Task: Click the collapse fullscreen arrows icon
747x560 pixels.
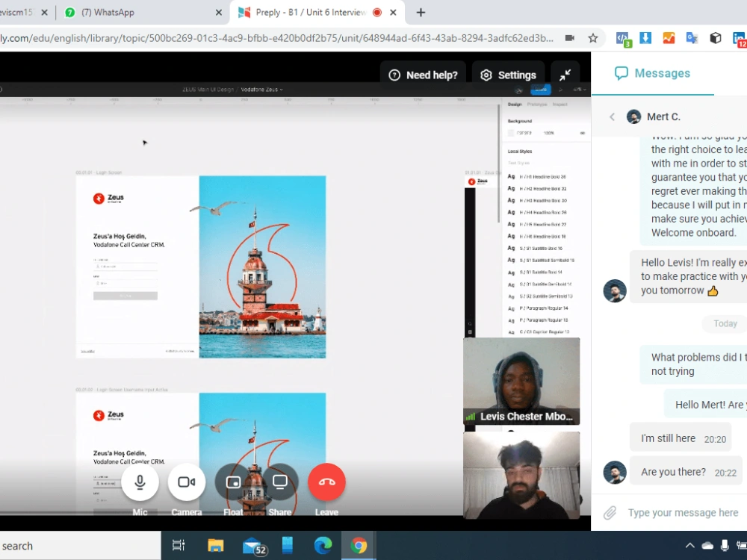Action: point(565,75)
